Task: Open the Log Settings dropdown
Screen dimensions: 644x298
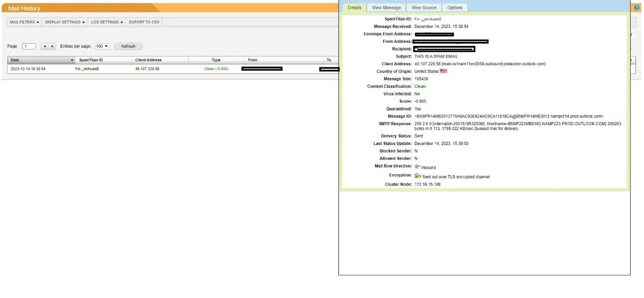Action: tap(107, 22)
